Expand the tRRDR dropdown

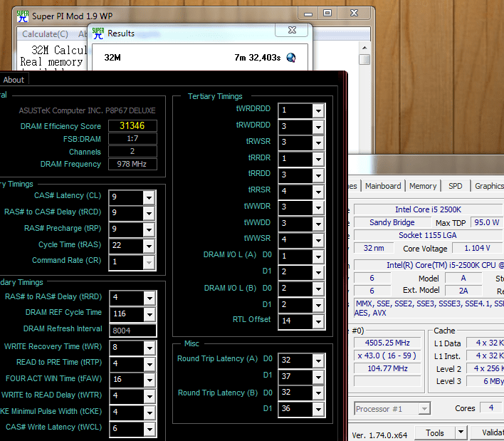[318, 159]
